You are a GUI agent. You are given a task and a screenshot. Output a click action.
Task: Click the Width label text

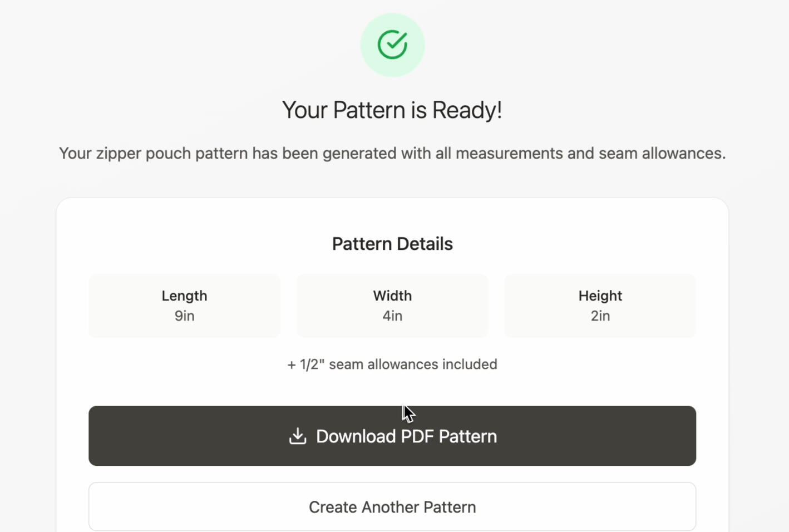(392, 295)
